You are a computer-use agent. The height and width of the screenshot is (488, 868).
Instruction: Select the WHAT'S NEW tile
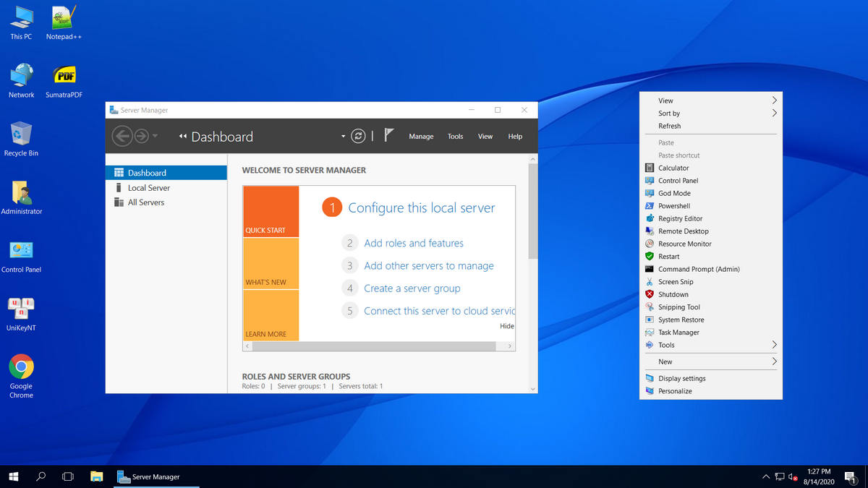271,263
